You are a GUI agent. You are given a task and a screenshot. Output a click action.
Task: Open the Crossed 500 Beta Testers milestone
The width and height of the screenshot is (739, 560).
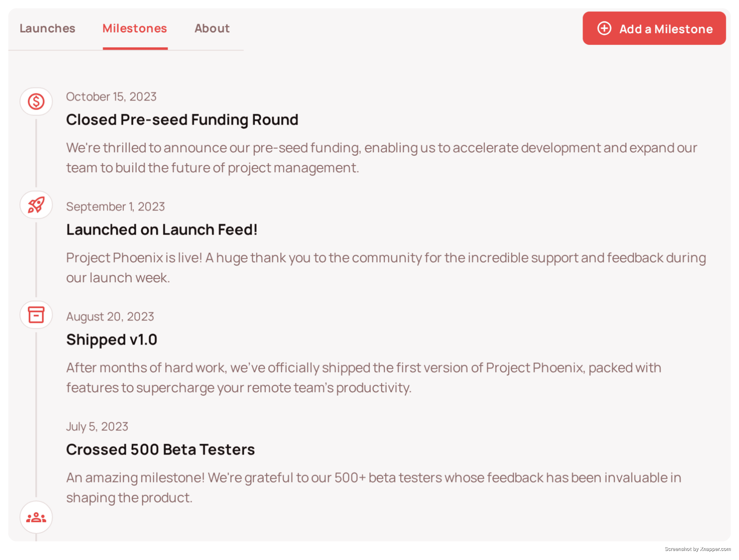pyautogui.click(x=160, y=449)
